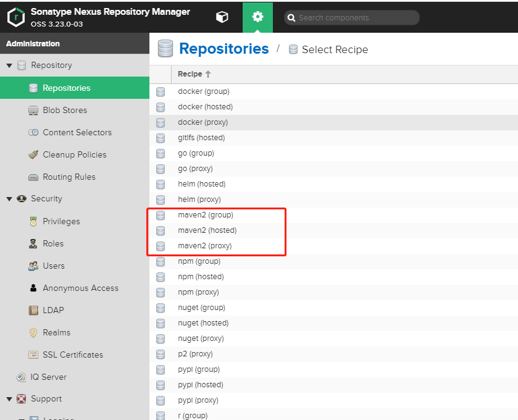Screen dimensions: 518x420
Task: Click the Support lifebuoy icon
Action: [21, 399]
